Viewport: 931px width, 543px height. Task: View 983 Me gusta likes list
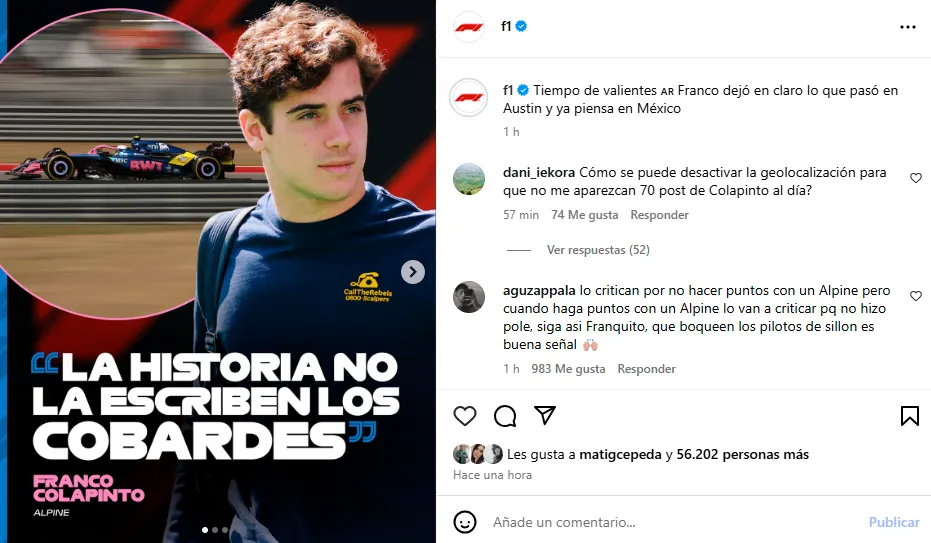pos(568,369)
